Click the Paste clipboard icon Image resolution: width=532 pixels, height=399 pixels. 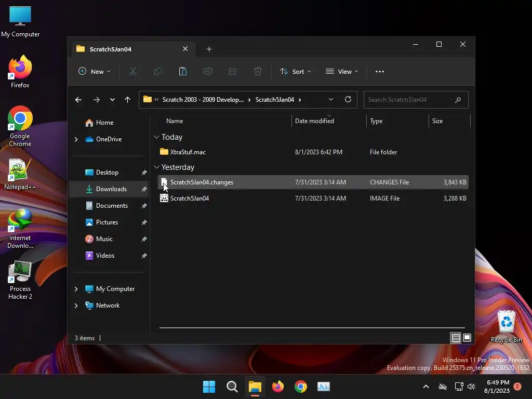click(182, 71)
